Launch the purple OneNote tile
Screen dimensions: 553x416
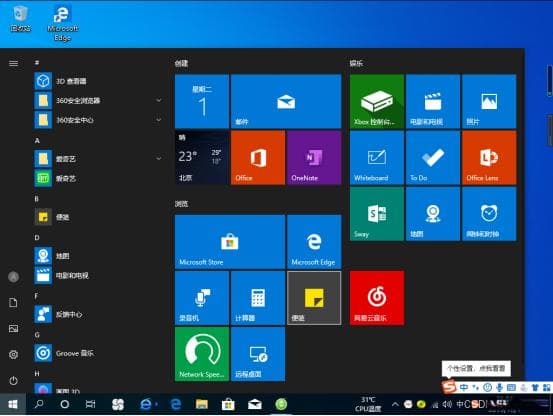point(314,158)
